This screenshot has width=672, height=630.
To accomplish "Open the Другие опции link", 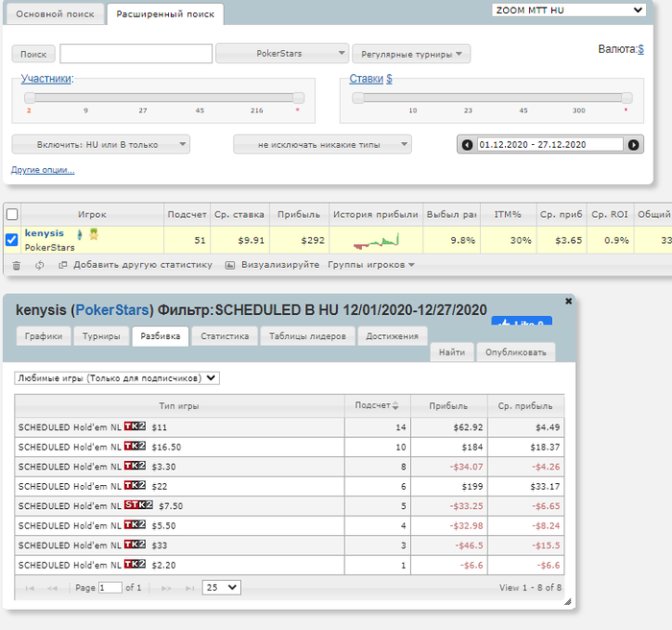I will click(42, 170).
